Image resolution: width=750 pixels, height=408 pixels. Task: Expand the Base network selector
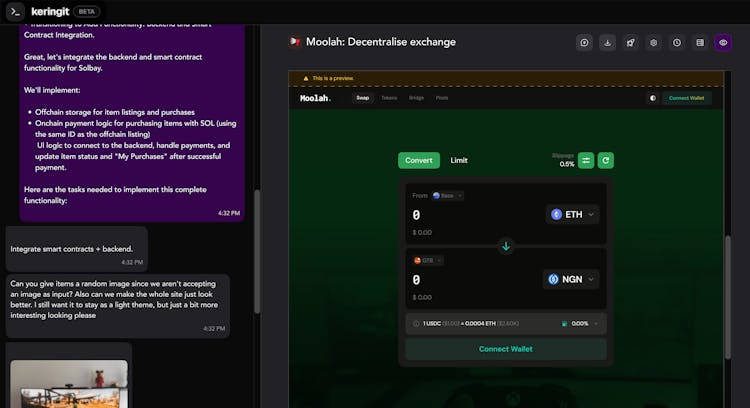(446, 196)
